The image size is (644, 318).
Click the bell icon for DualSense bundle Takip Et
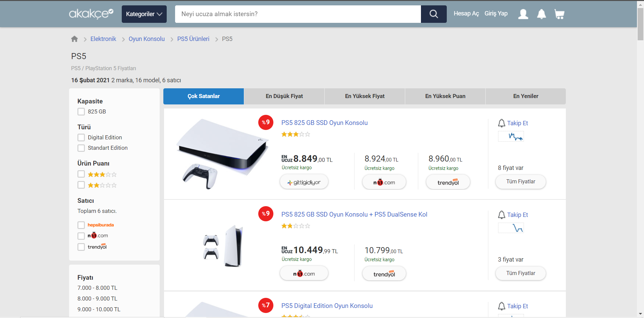pyautogui.click(x=501, y=215)
